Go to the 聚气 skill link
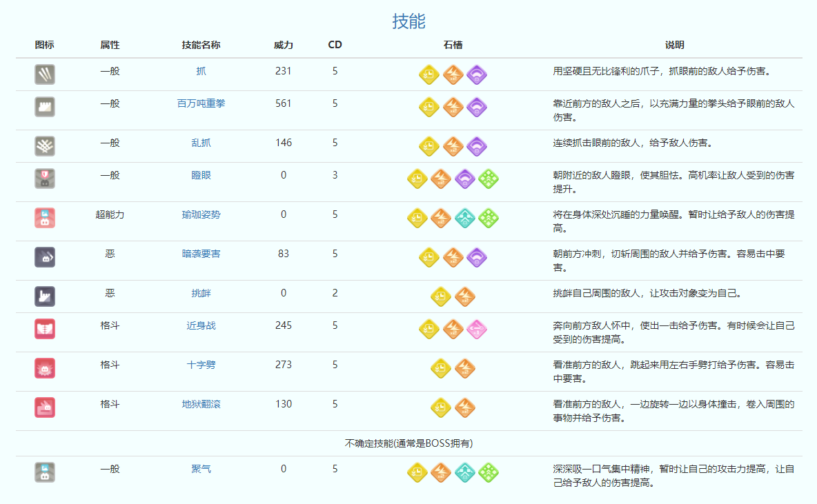817x504 pixels. [x=201, y=469]
